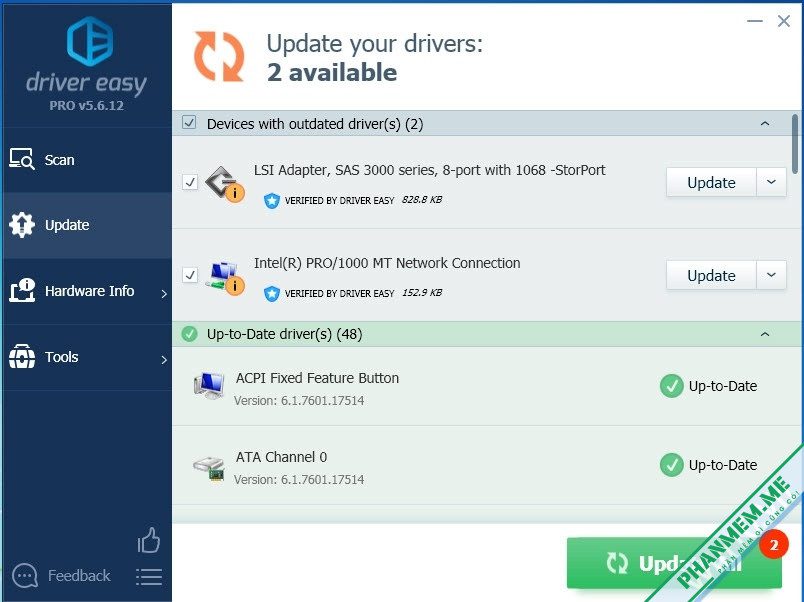
Task: Click the ACPI Fixed Feature Button monitor icon
Action: click(x=209, y=386)
